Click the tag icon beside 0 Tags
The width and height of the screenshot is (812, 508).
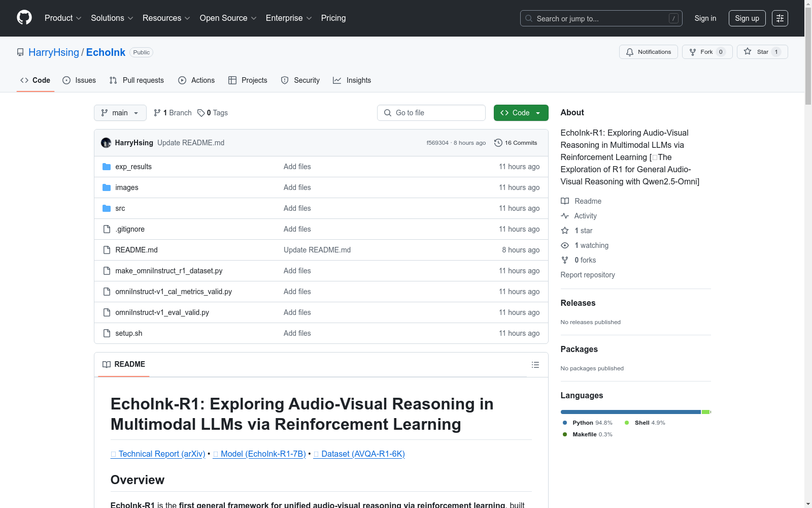(x=201, y=113)
